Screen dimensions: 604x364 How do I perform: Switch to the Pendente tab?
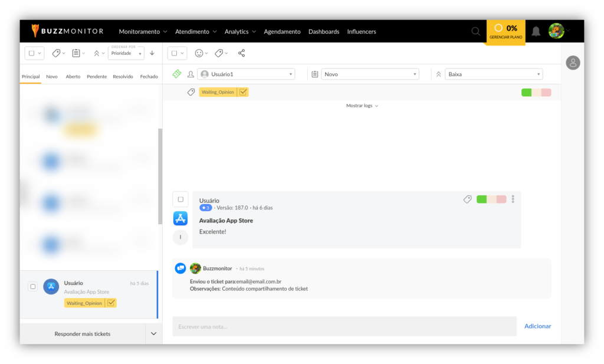(97, 77)
